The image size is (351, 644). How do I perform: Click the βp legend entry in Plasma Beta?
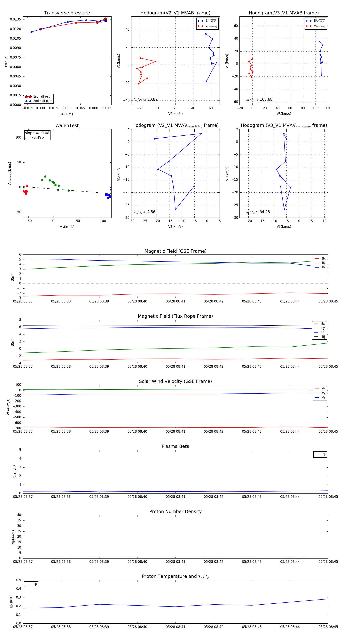320,454
